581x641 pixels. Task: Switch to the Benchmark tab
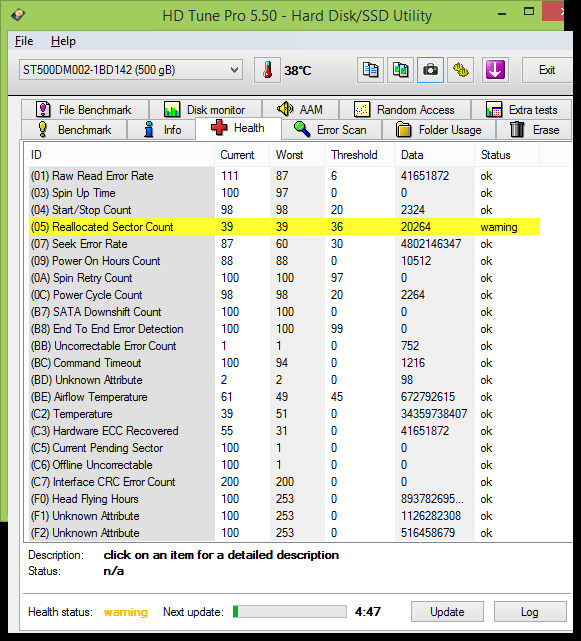74,130
